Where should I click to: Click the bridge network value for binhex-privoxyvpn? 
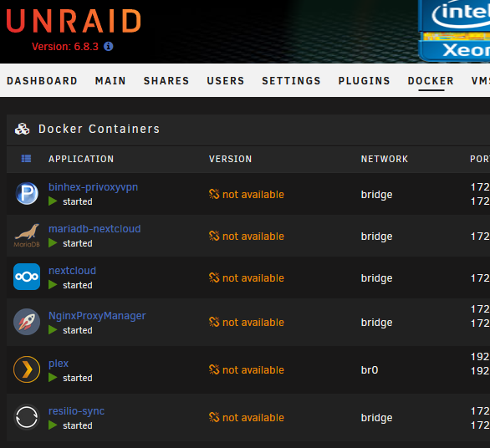coord(376,195)
